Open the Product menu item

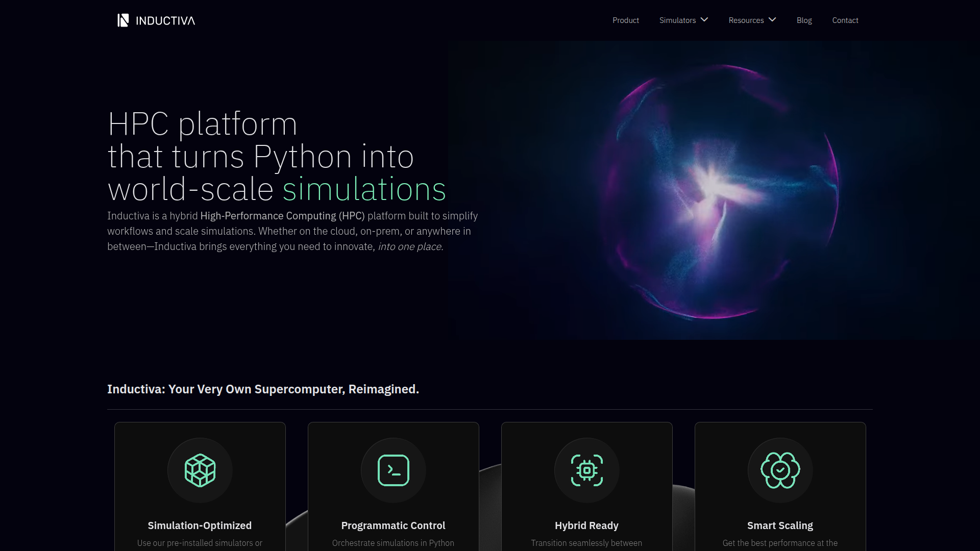coord(626,20)
